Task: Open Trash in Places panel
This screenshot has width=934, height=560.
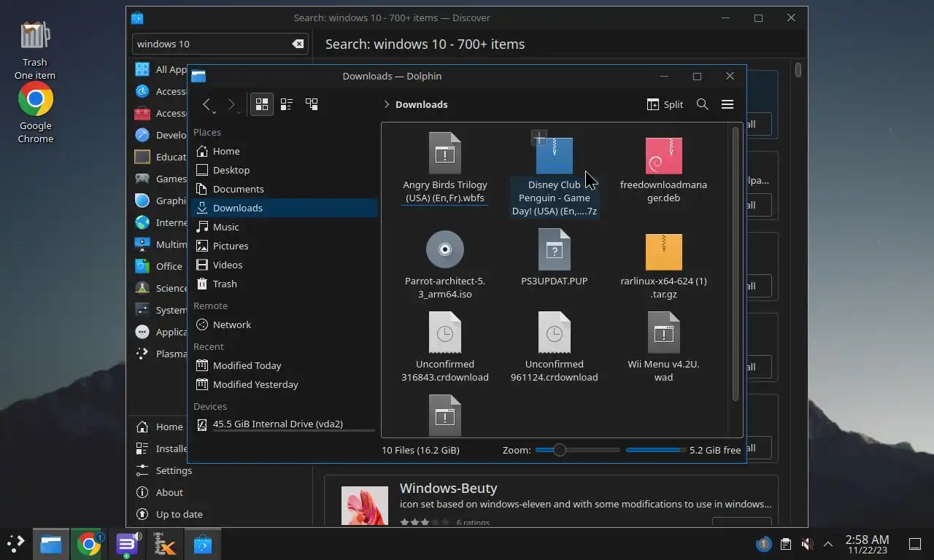Action: (x=285, y=284)
